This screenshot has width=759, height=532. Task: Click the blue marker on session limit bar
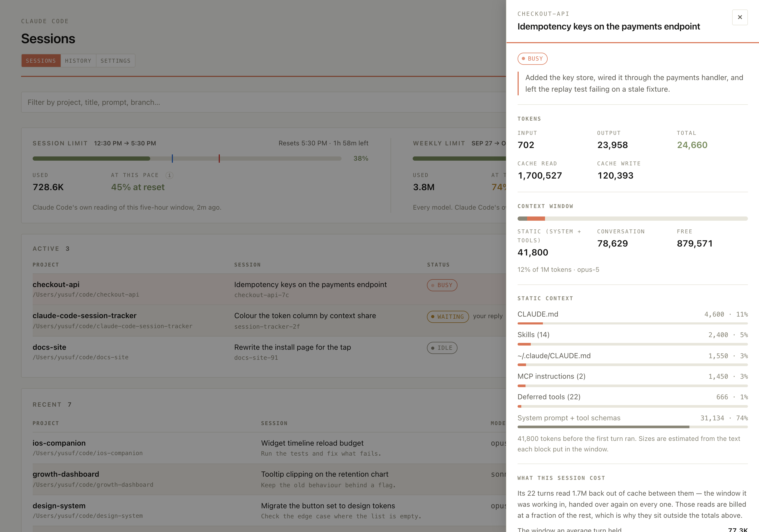pos(172,159)
